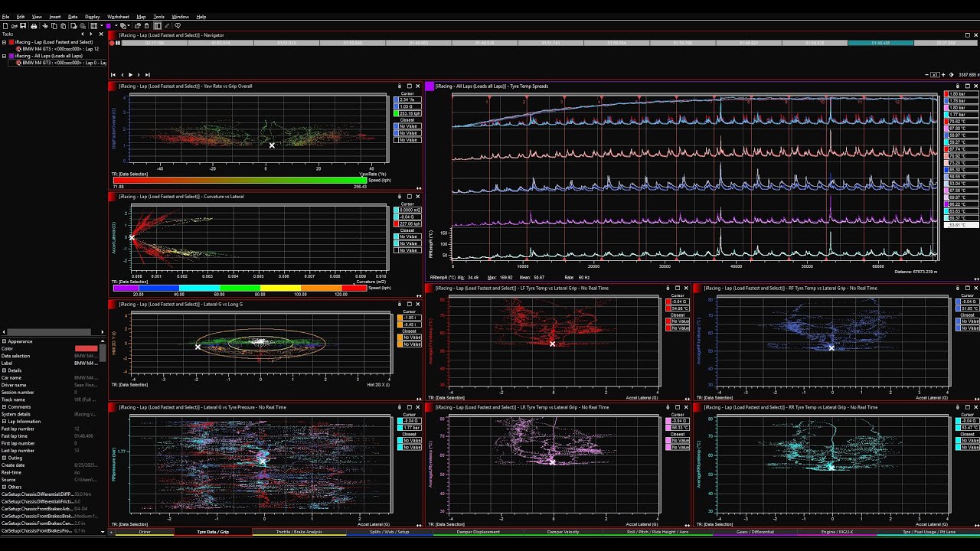
Task: Toggle the Navigator pause button
Action: (118, 43)
